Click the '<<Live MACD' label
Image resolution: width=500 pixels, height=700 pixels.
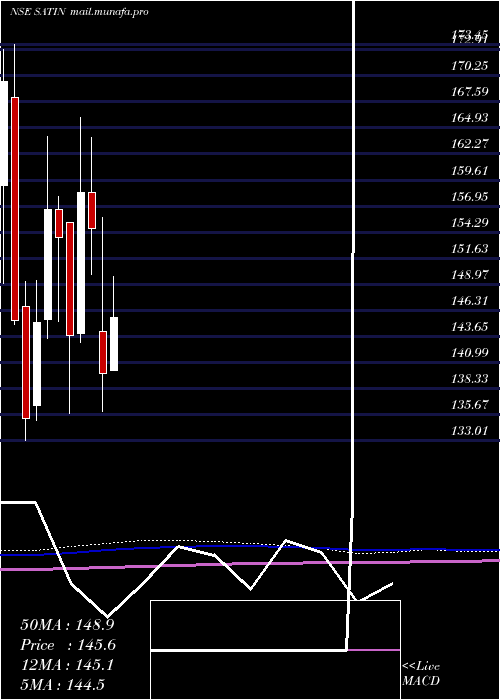421,673
